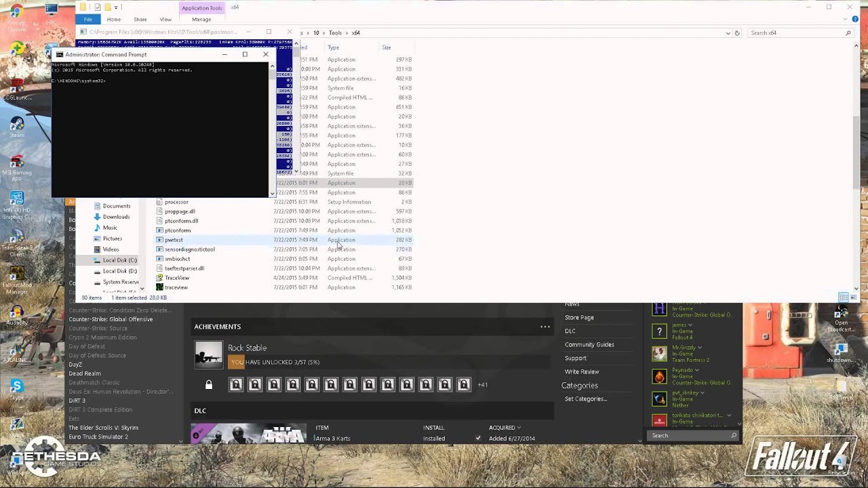Open Manage tab under Application Tools

[201, 19]
